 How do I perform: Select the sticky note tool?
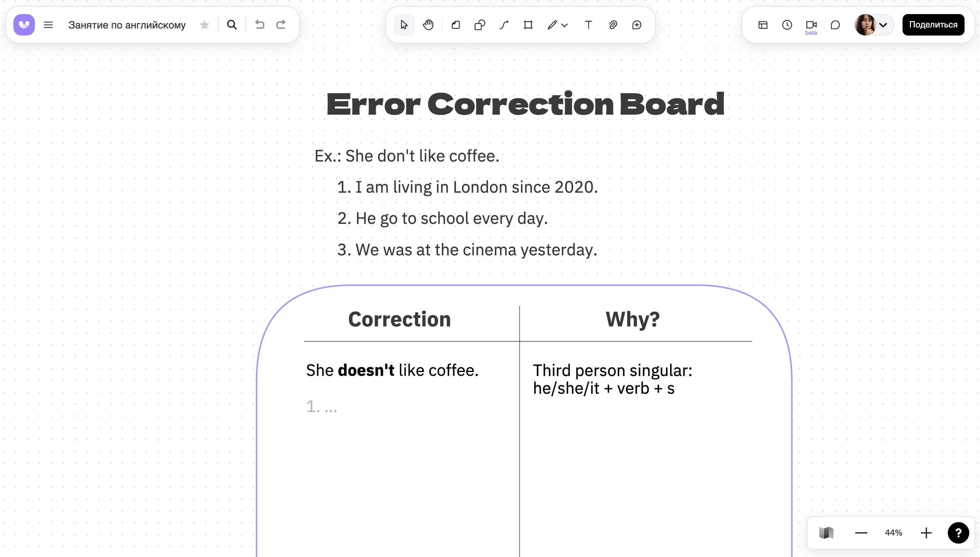point(455,25)
